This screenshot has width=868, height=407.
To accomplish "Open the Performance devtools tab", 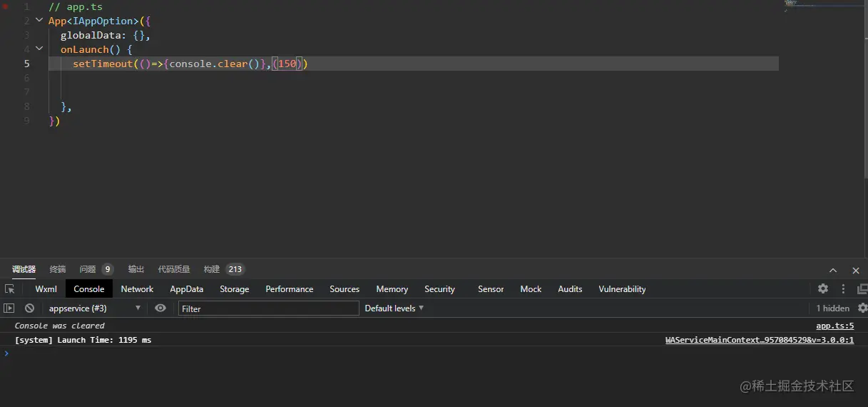I will point(289,289).
